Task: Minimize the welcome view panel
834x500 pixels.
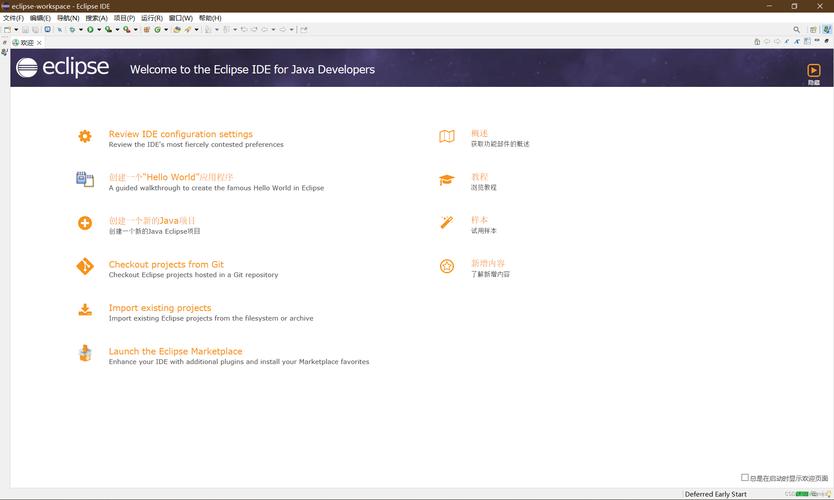Action: [817, 40]
